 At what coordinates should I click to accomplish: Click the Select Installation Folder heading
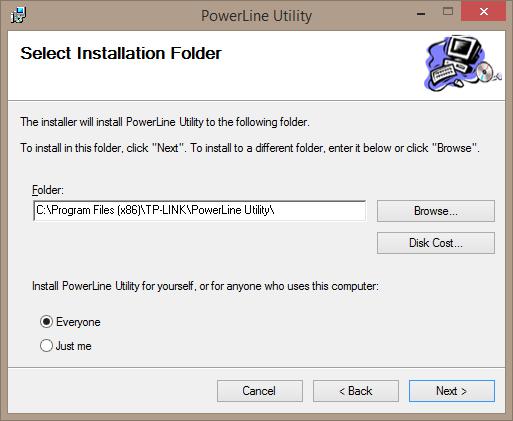pyautogui.click(x=121, y=53)
